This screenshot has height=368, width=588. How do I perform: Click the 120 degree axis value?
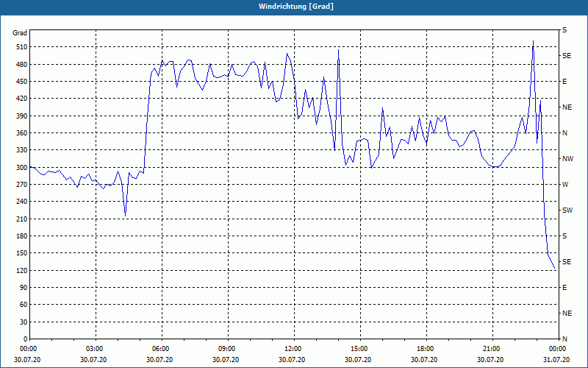22,270
